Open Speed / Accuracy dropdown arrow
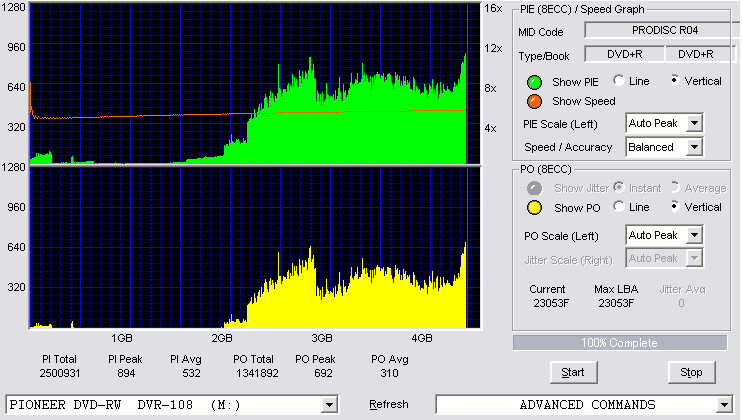 pos(694,147)
